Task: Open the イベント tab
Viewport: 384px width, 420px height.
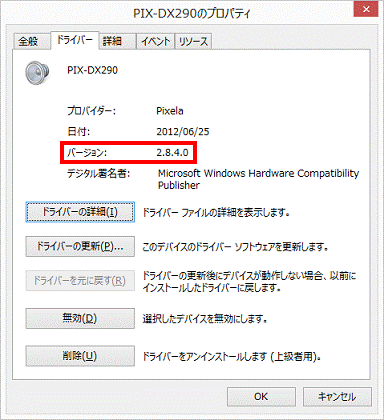Action: coord(155,41)
